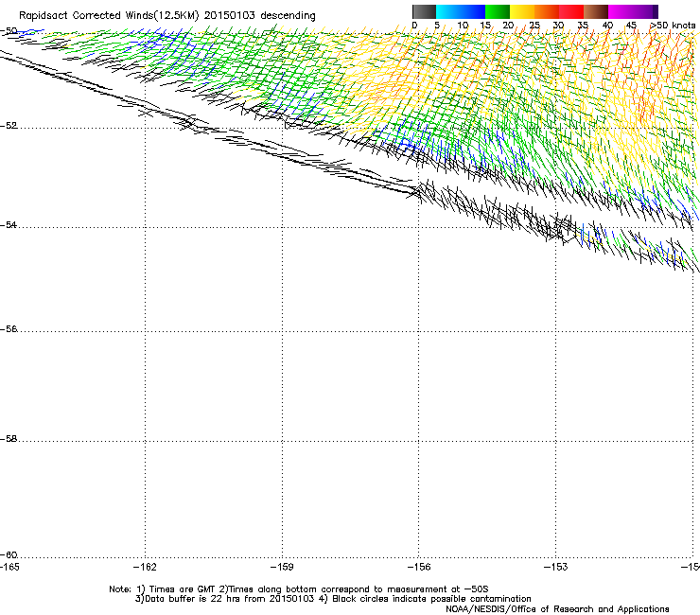Click the '-60' latitude axis label
The height and width of the screenshot is (615, 700).
(x=9, y=555)
